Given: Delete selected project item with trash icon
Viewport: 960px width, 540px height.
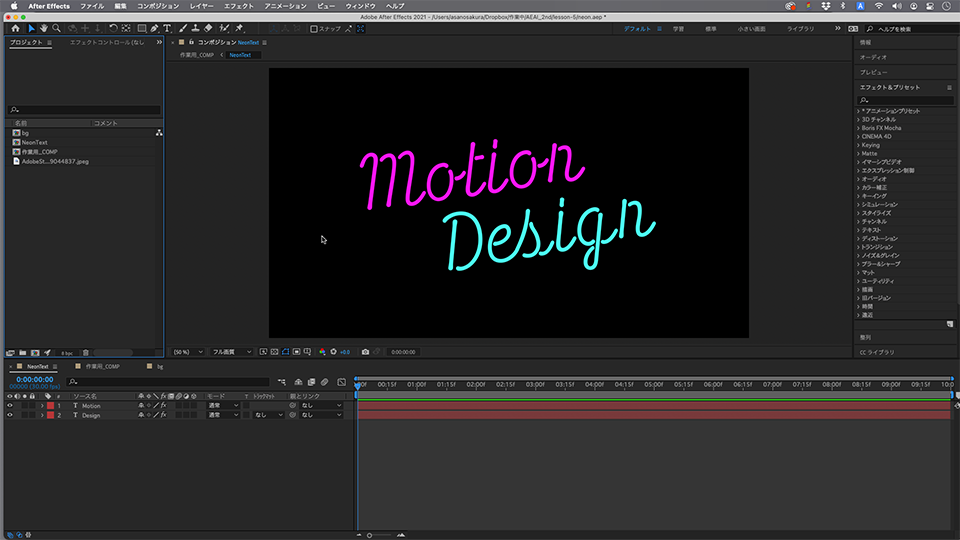Looking at the screenshot, I should click(86, 353).
